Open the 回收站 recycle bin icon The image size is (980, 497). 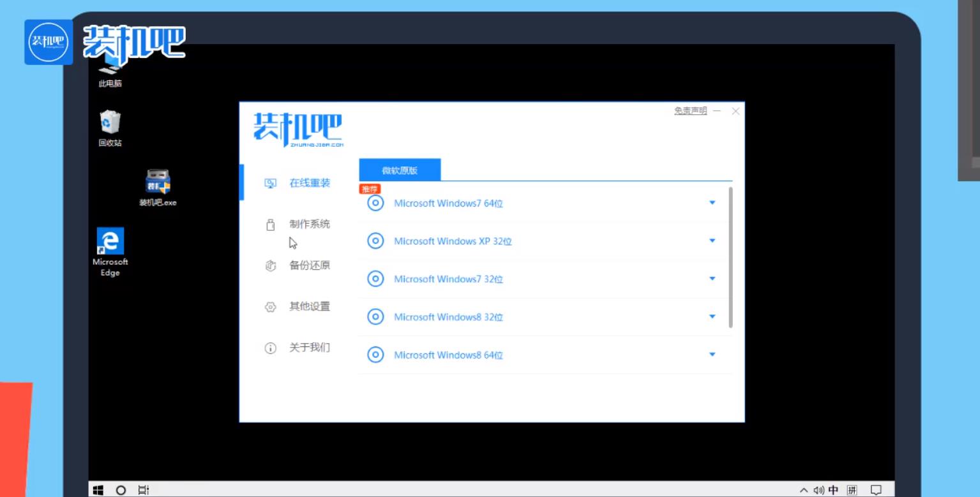pos(110,128)
